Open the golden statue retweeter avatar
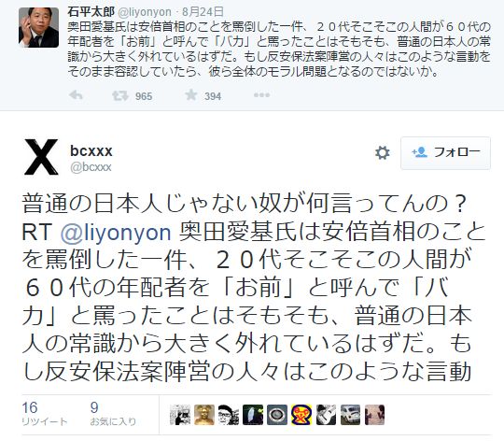 (204, 415)
